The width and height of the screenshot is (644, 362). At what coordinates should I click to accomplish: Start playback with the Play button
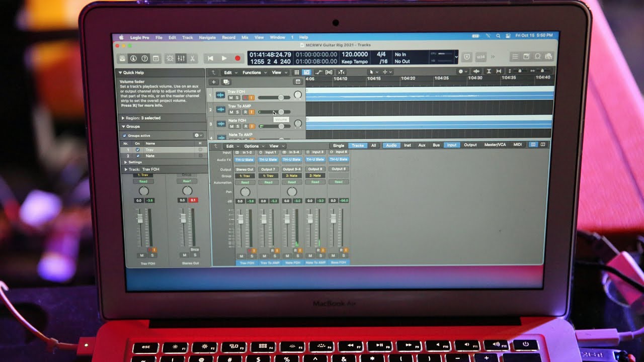[224, 58]
